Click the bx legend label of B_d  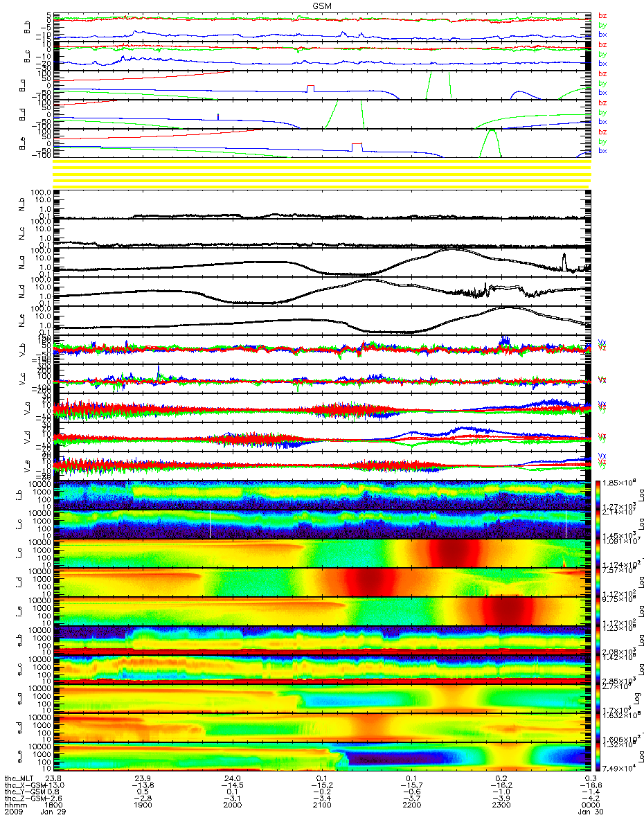click(x=602, y=121)
